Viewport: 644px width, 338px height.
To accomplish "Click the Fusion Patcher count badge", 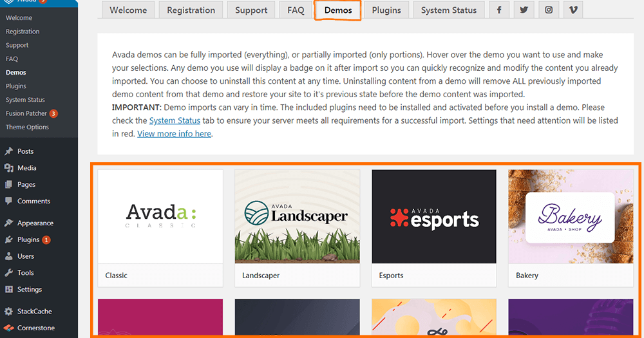I will tap(53, 113).
